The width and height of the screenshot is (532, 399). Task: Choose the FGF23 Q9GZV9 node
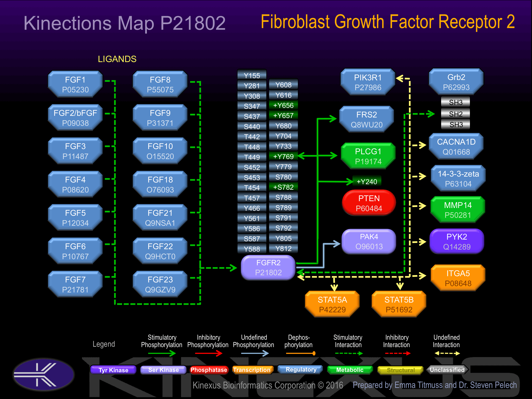160,284
